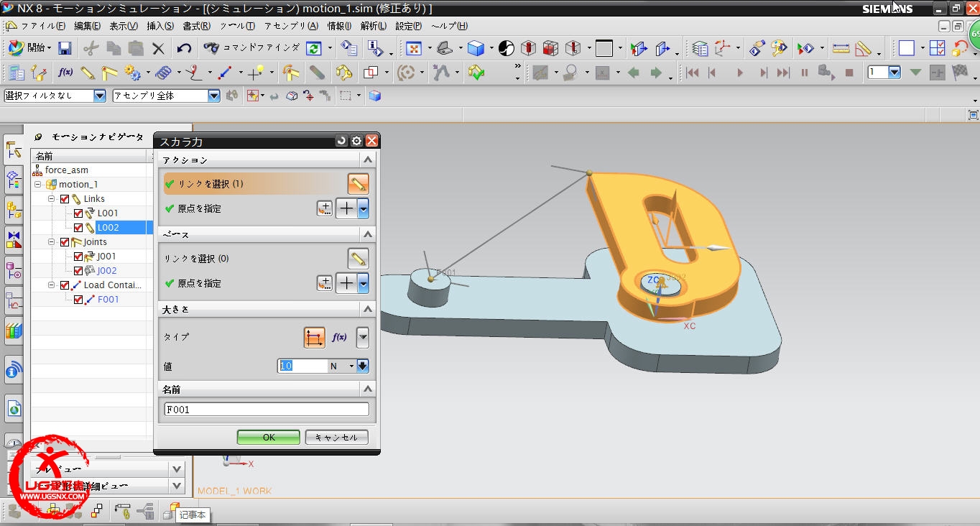Click the OK button
This screenshot has height=526, width=980.
point(269,437)
